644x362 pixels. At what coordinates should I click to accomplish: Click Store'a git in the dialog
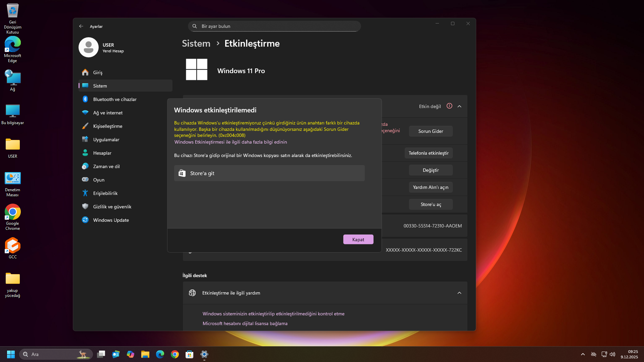pos(269,173)
